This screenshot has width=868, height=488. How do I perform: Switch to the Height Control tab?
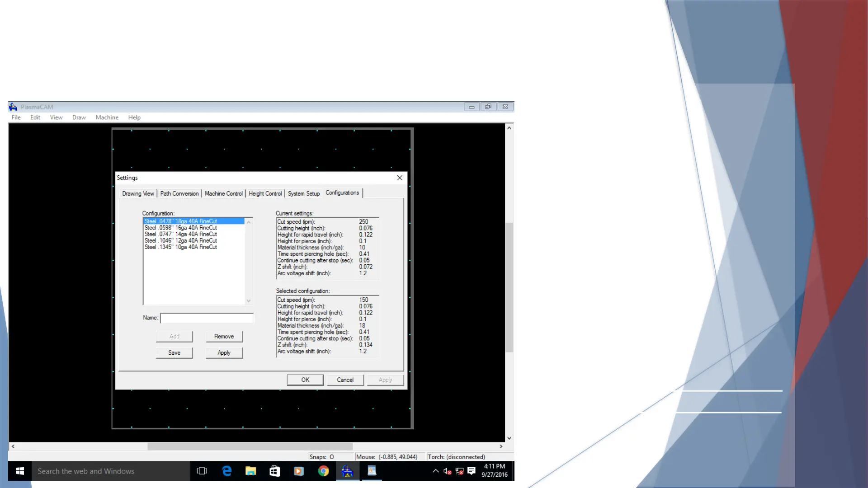(265, 193)
